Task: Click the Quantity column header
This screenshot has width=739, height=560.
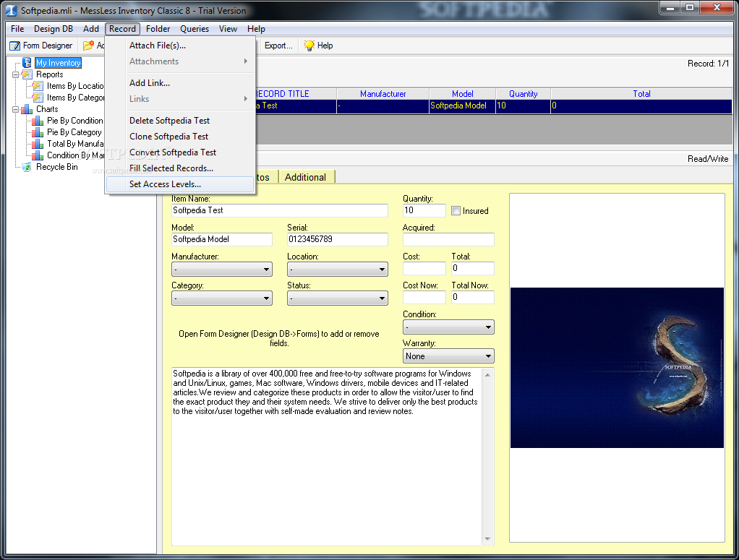Action: coord(523,94)
